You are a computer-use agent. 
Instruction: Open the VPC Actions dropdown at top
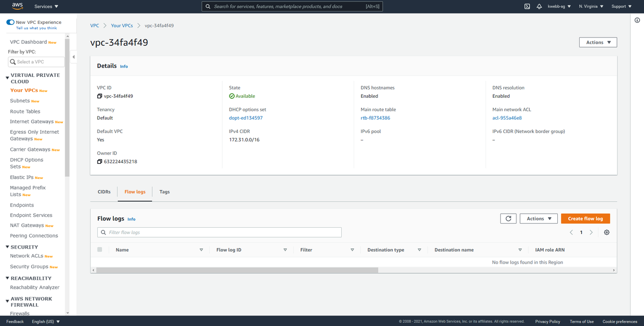[x=598, y=42]
